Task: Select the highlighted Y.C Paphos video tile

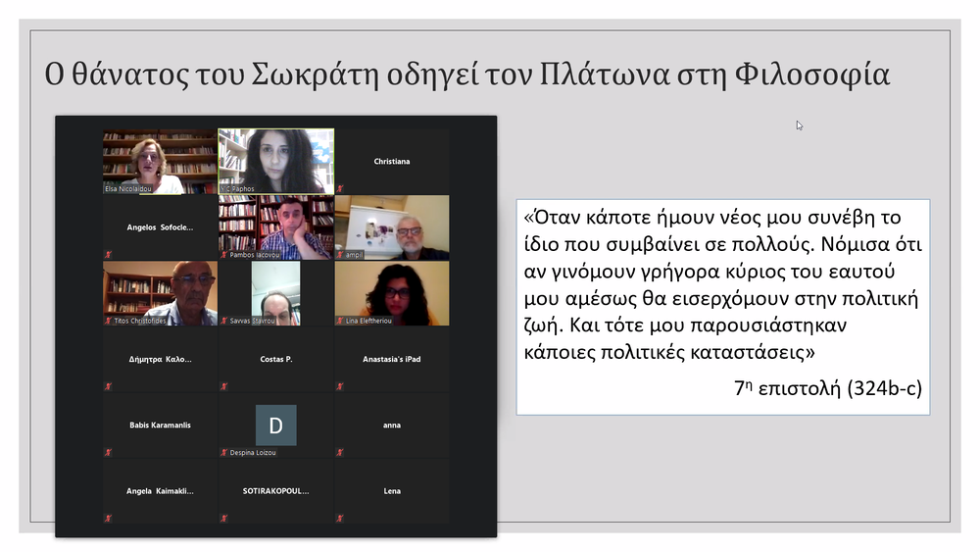Action: coord(275,162)
